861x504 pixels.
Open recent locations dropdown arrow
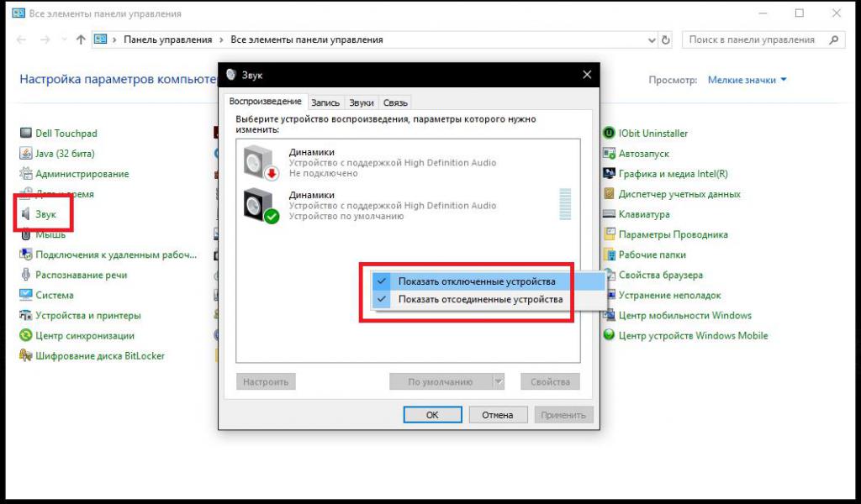click(x=64, y=39)
